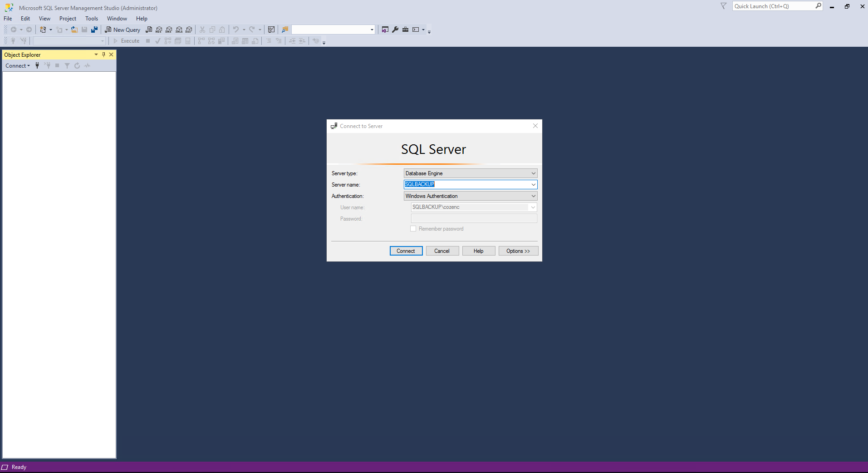Expand the Server type dropdown
Image resolution: width=868 pixels, height=473 pixels.
(534, 173)
